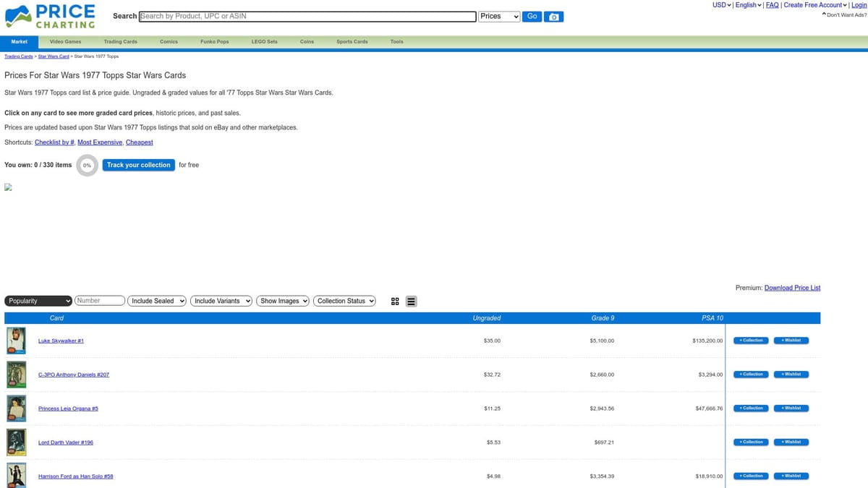The height and width of the screenshot is (488, 868).
Task: Click Don't Want Ads link
Action: pos(845,14)
